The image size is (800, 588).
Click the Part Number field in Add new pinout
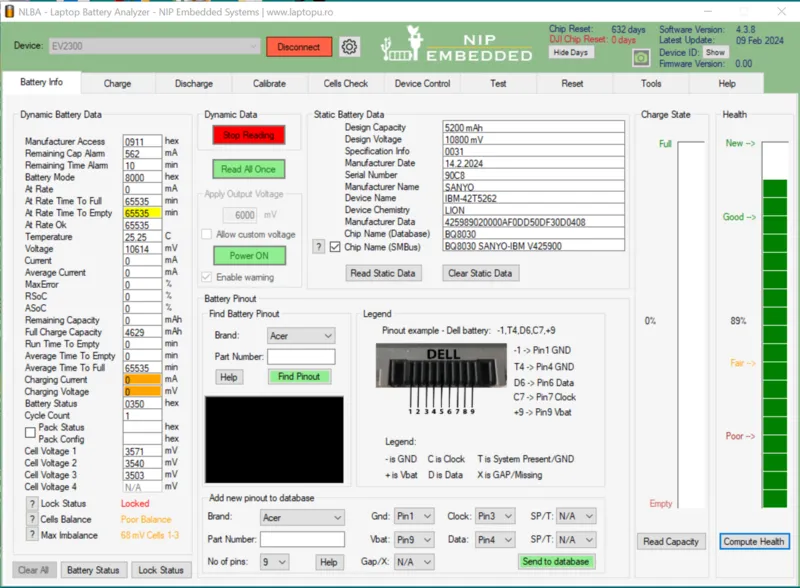point(302,539)
